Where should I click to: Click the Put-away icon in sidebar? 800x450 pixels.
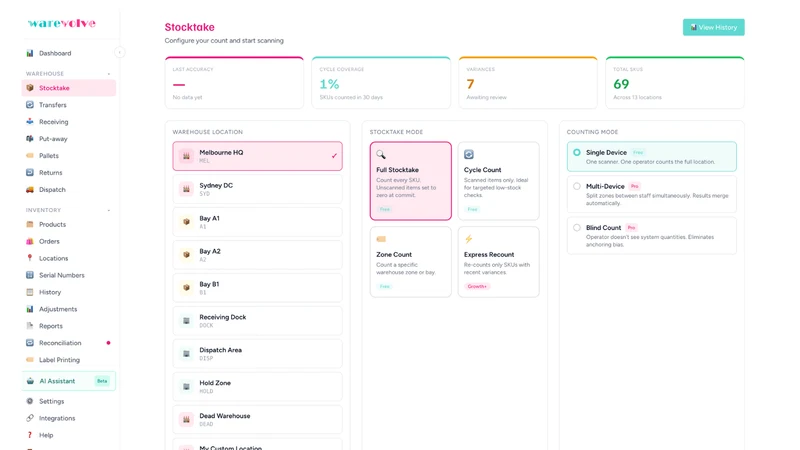30,138
